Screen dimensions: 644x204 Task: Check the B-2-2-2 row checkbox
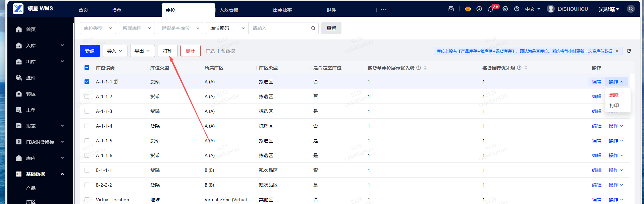click(87, 185)
